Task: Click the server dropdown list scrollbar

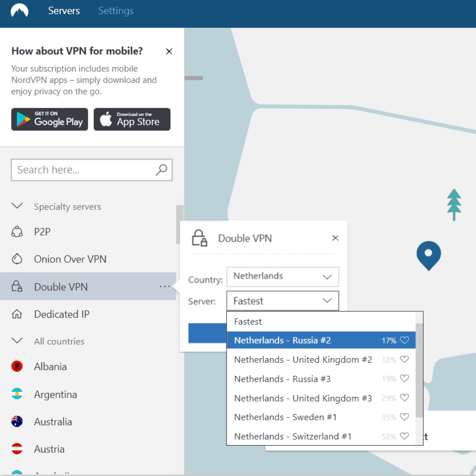Action: 419,370
